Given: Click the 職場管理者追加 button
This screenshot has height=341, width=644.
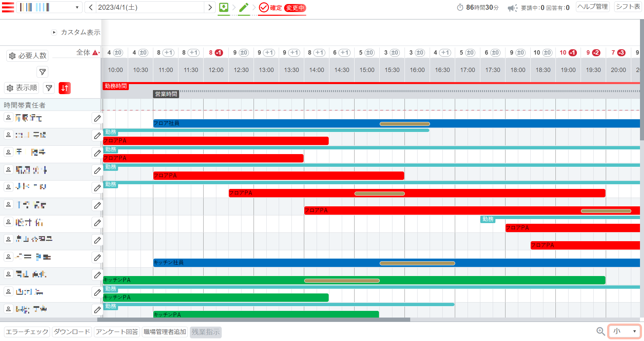Looking at the screenshot, I should point(165,332).
